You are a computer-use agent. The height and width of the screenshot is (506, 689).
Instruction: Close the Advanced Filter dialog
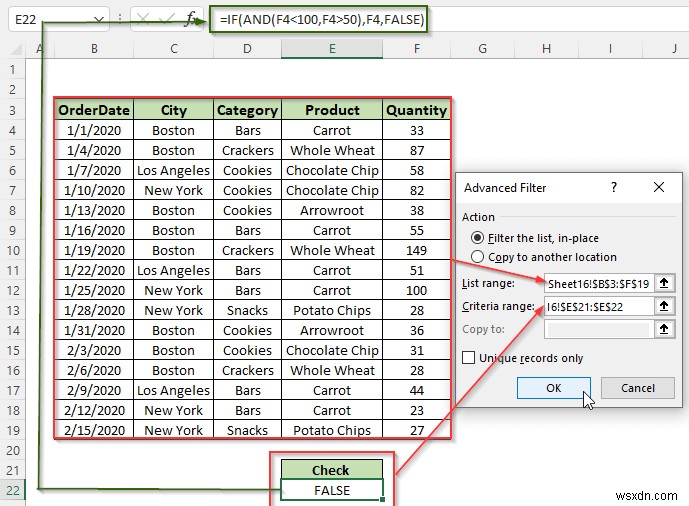tap(659, 188)
